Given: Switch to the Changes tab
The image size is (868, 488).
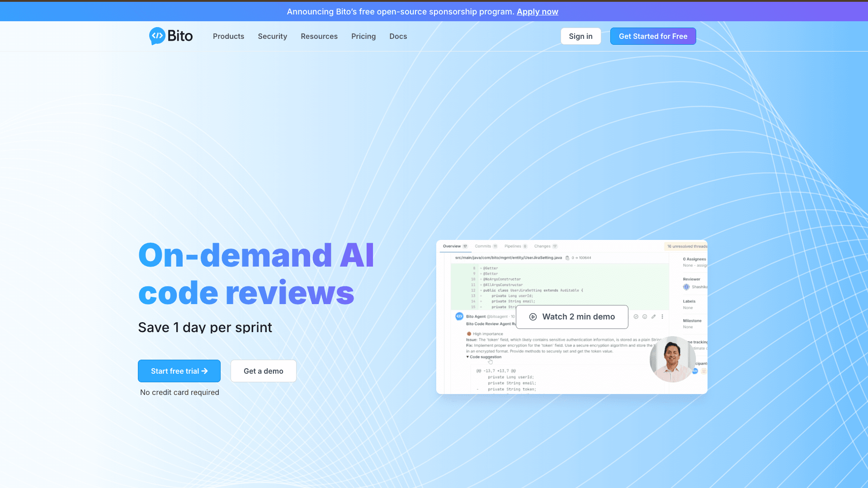Looking at the screenshot, I should 542,246.
